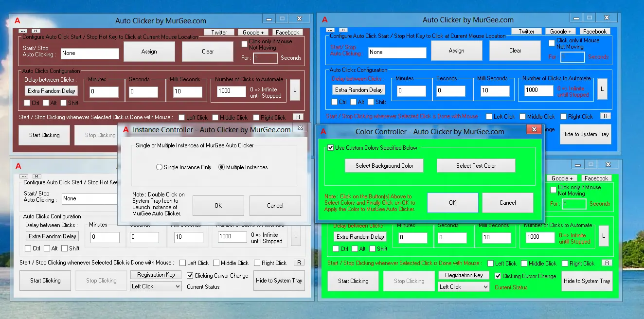Toggle Clicking Cursor Change in white window
644x319 pixels.
pyautogui.click(x=190, y=275)
